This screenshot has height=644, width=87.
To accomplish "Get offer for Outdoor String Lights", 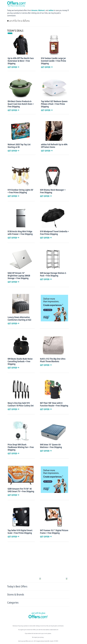I will click(13, 196).
